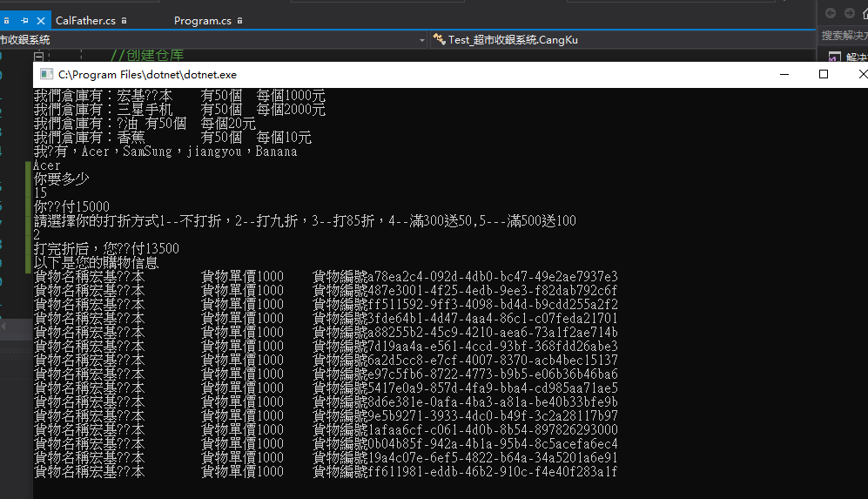868x499 pixels.
Task: Click the 你要多少 prompt line
Action: point(62,179)
